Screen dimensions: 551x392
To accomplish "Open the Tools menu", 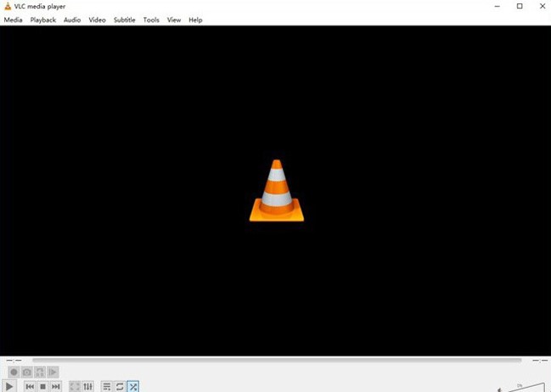I will pyautogui.click(x=151, y=20).
